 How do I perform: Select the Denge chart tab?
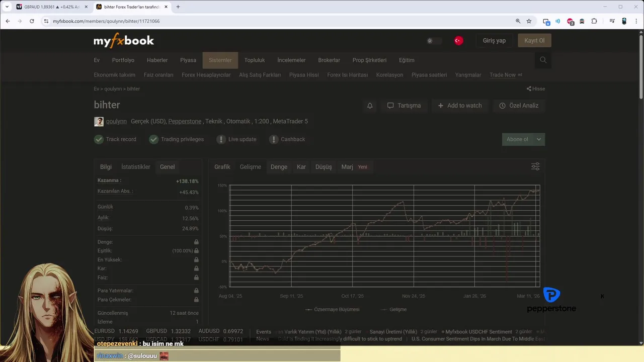[279, 167]
